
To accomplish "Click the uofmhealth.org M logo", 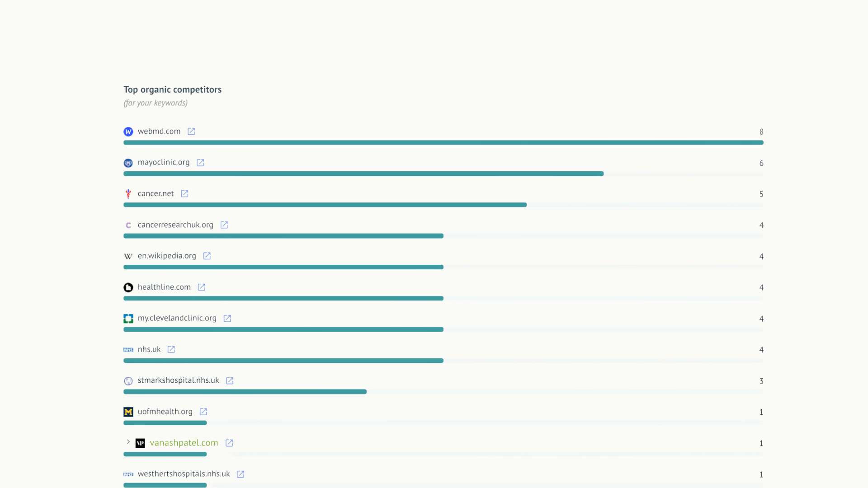I will 128,412.
